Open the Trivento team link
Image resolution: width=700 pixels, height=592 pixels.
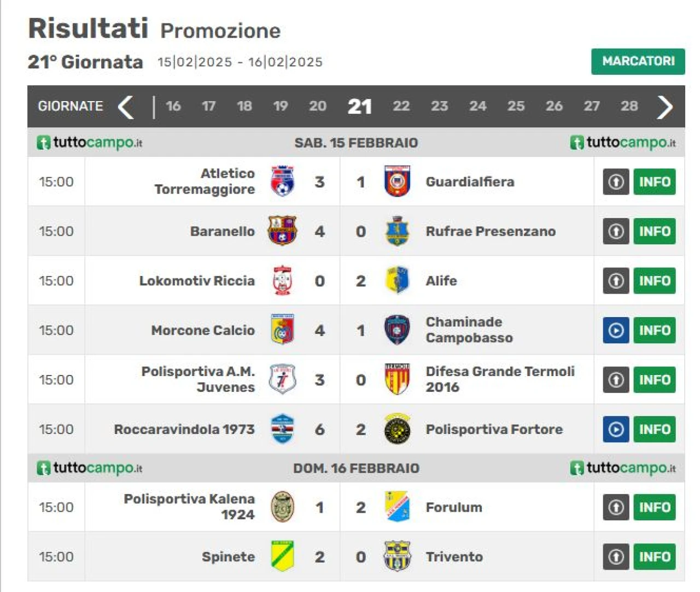pyautogui.click(x=454, y=556)
